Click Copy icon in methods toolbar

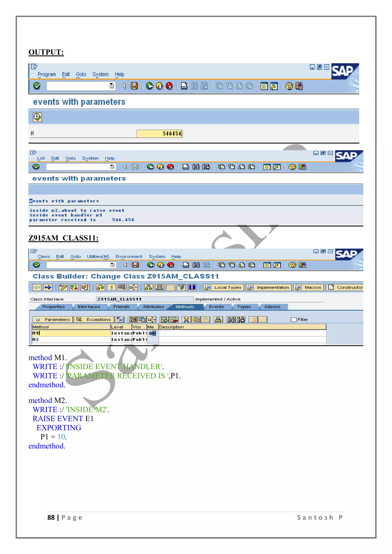coord(196,319)
